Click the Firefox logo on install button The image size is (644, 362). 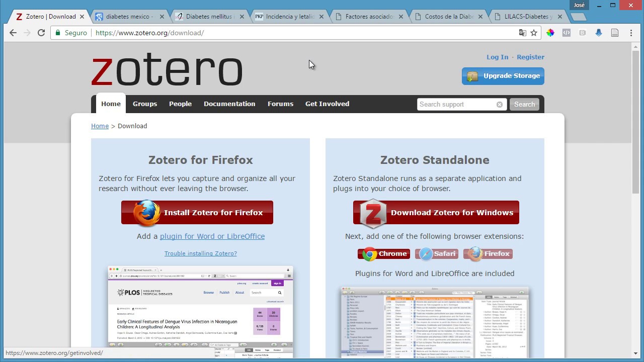coord(146,213)
